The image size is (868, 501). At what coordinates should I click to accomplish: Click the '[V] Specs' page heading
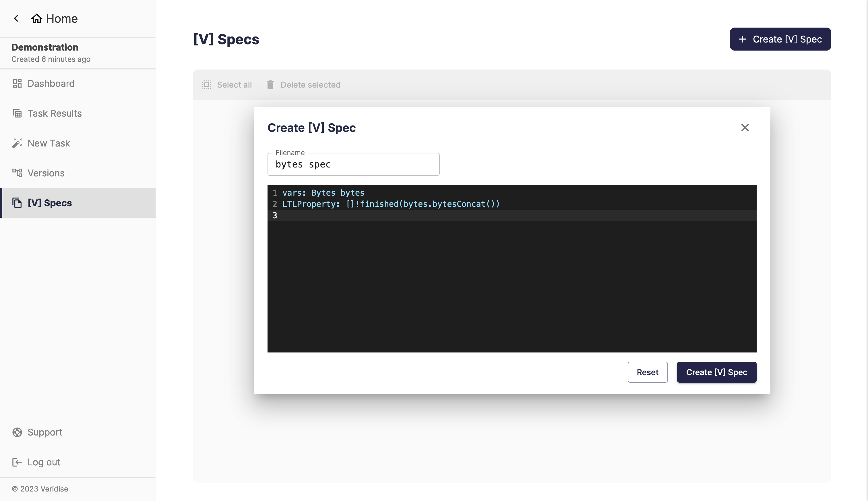pos(226,39)
